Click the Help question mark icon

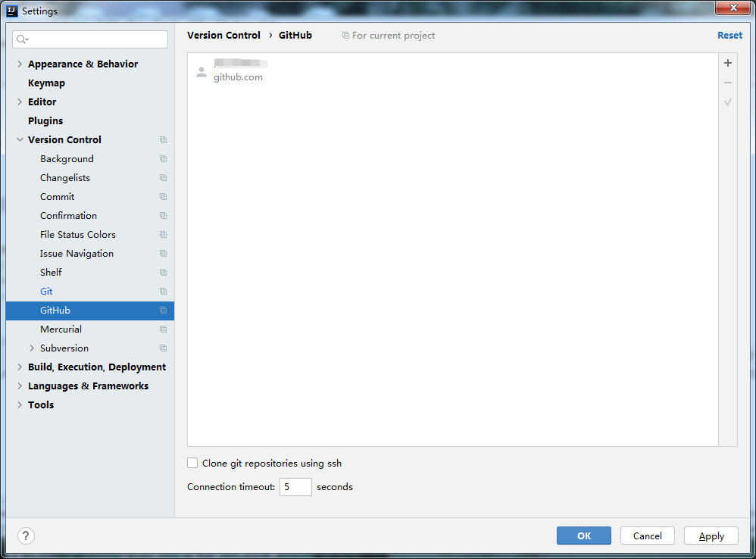[x=25, y=536]
